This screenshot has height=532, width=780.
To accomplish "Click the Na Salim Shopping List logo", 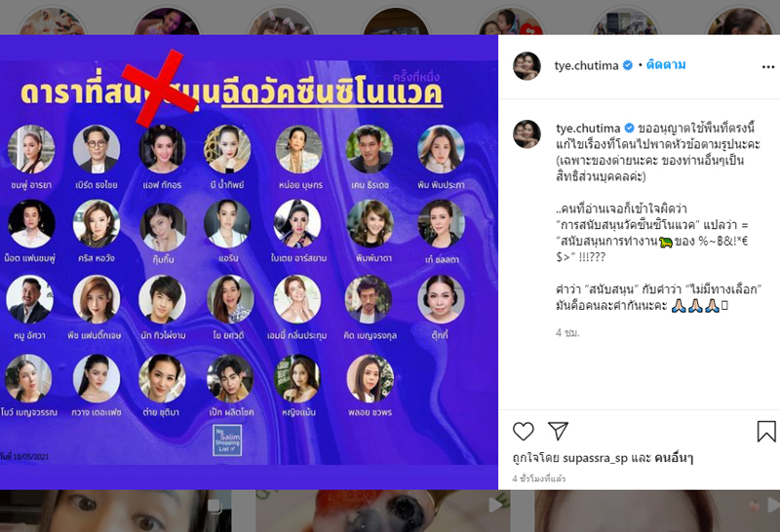I will point(227,440).
